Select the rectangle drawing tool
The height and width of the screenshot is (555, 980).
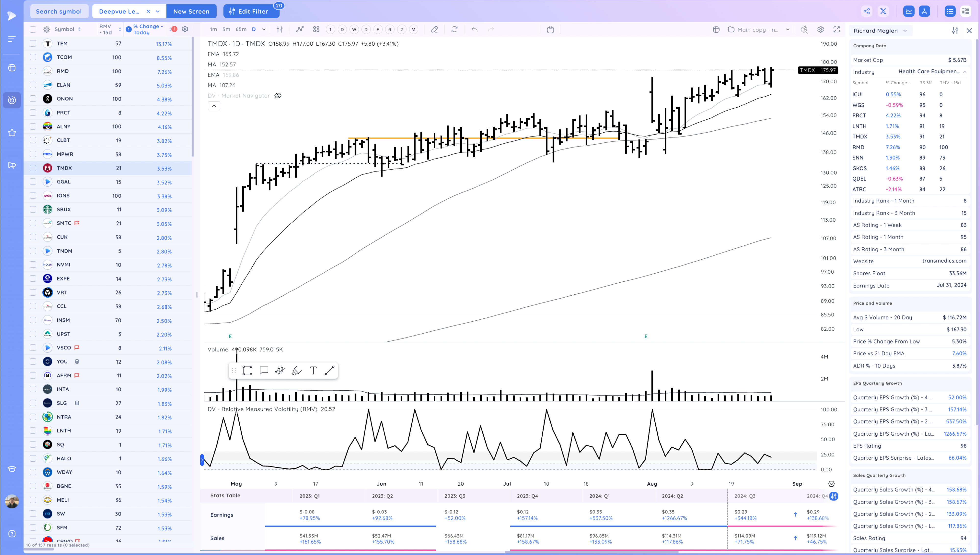pyautogui.click(x=247, y=370)
